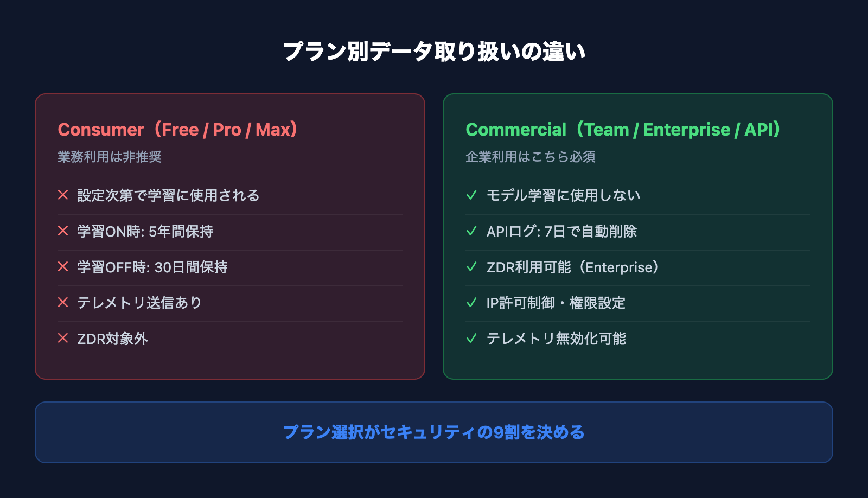Click the subtitle 企業利用はこちら必須

click(531, 157)
